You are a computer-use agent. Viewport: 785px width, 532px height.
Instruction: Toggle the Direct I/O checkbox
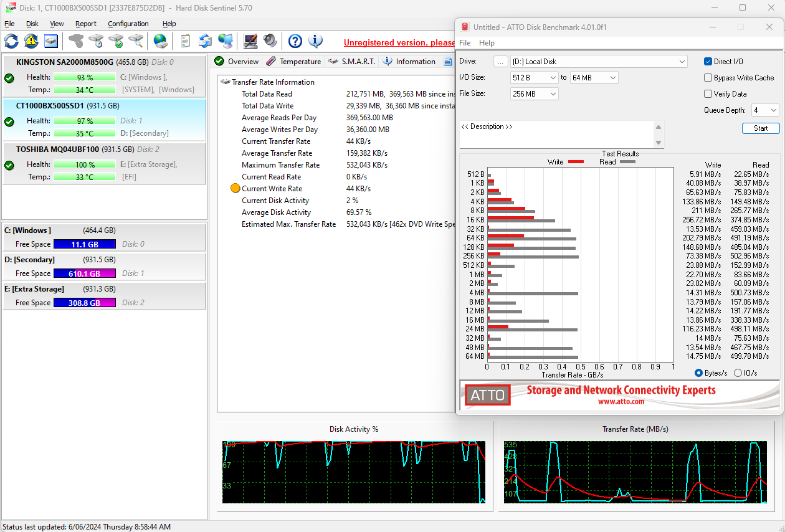pyautogui.click(x=708, y=61)
